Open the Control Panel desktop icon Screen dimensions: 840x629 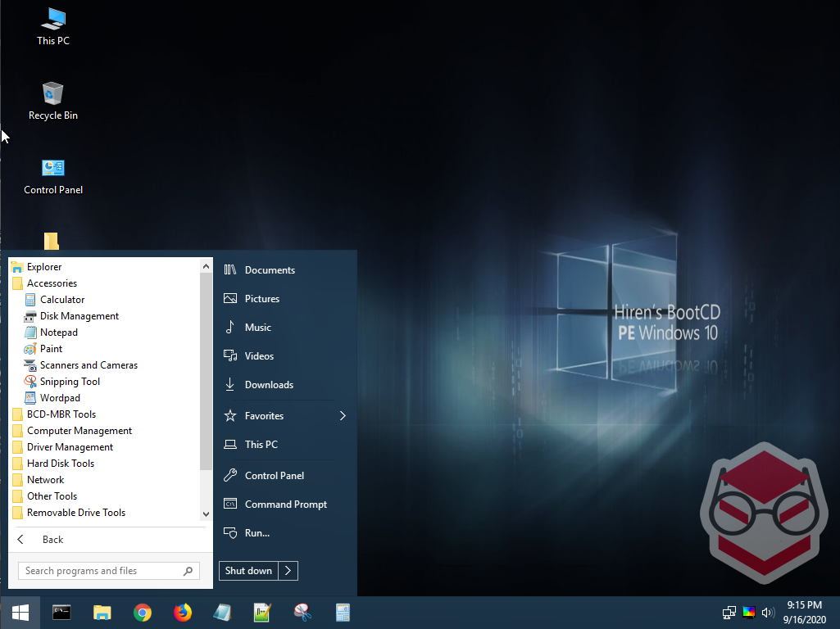(53, 177)
